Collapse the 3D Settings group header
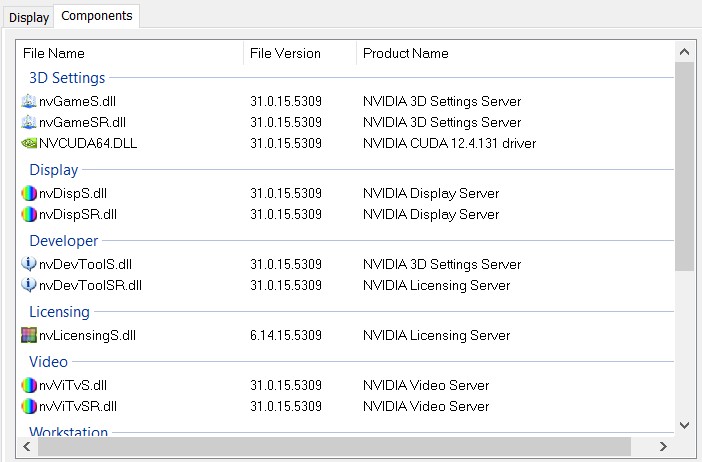The width and height of the screenshot is (702, 462). tap(67, 78)
